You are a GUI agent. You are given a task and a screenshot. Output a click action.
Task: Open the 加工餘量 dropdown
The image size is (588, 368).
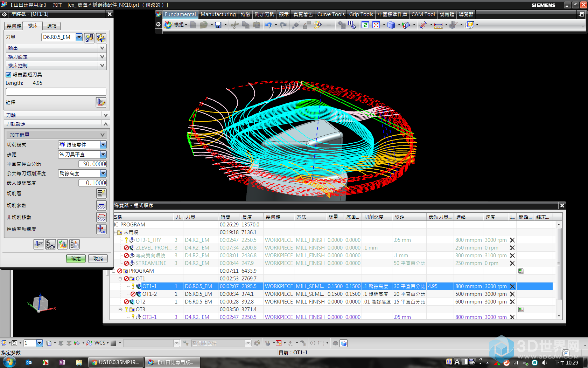pos(56,135)
